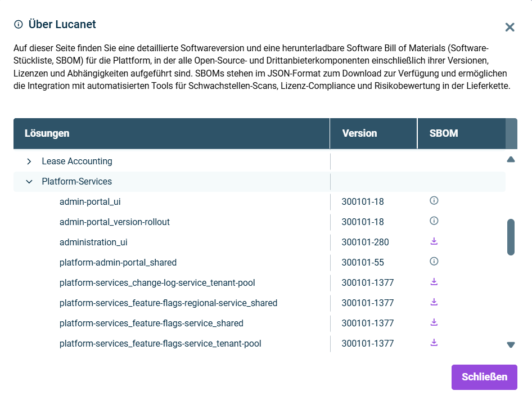Click scroll up arrow of table
This screenshot has width=532, height=404.
pos(511,160)
